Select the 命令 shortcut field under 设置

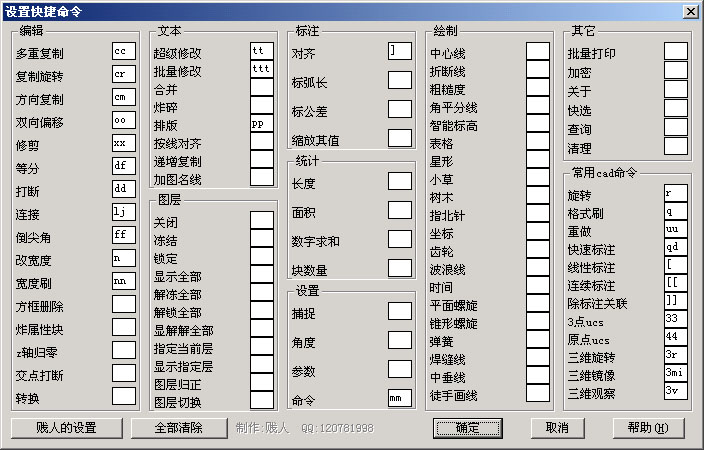click(x=400, y=398)
